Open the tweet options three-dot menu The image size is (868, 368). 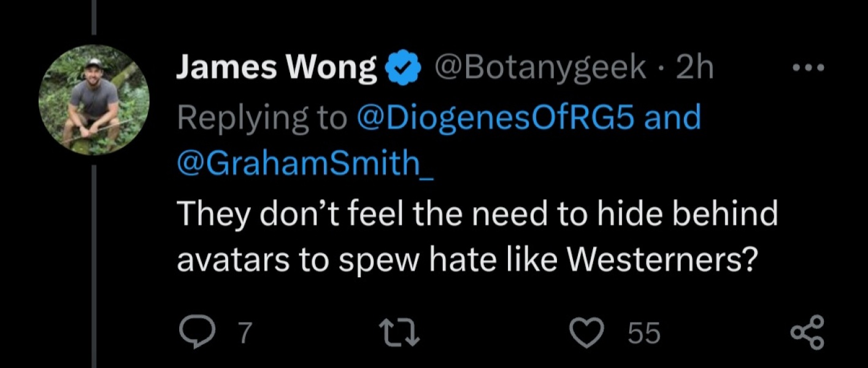[x=809, y=67]
